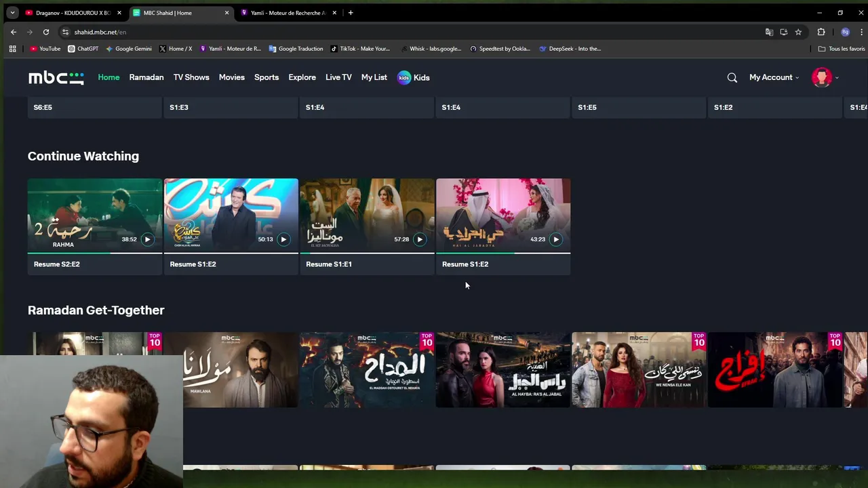Image resolution: width=868 pixels, height=488 pixels.
Task: Reload the current page
Action: (46, 32)
